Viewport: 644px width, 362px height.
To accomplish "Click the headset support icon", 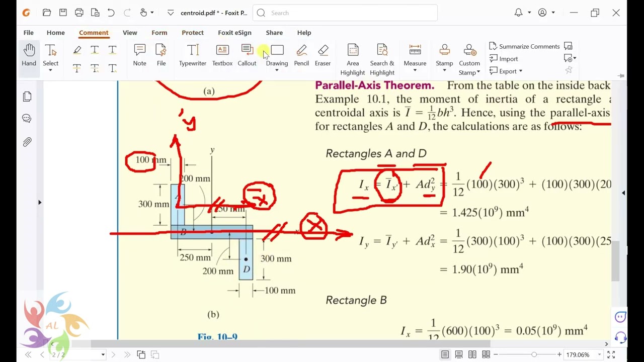I will (x=620, y=337).
